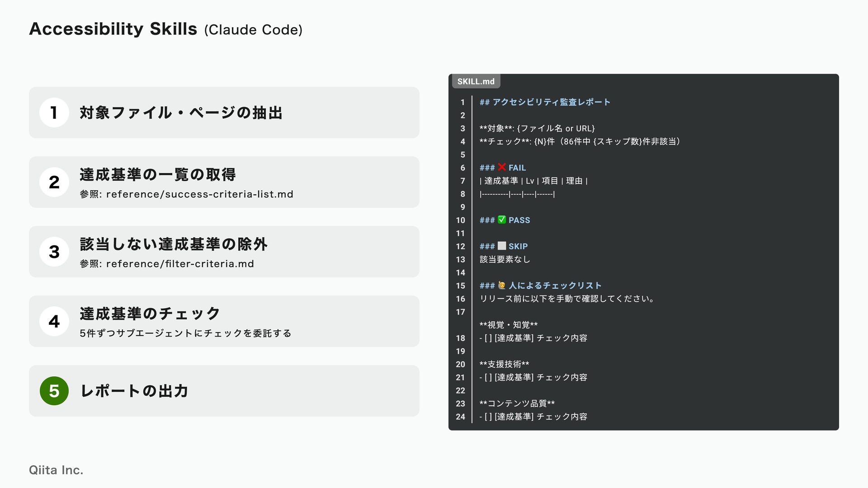Screen dimensions: 868x488
Task: Click the step 2 number circle
Action: tap(54, 182)
